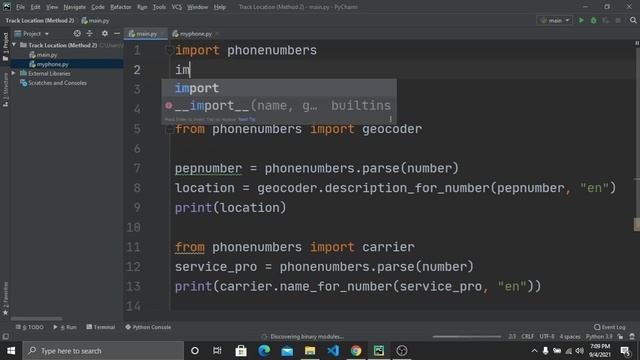This screenshot has height=360, width=640.
Task: Click the fold marker beside line 5
Action: 169,129
